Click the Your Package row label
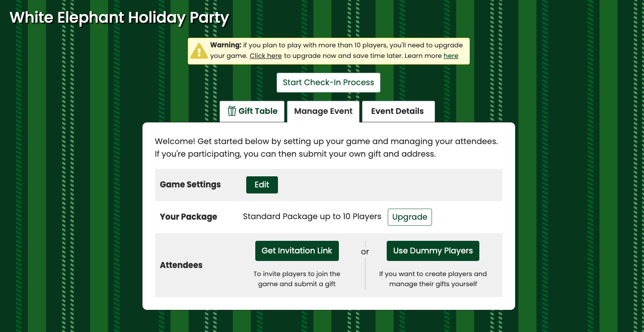This screenshot has width=644, height=332. (x=188, y=217)
